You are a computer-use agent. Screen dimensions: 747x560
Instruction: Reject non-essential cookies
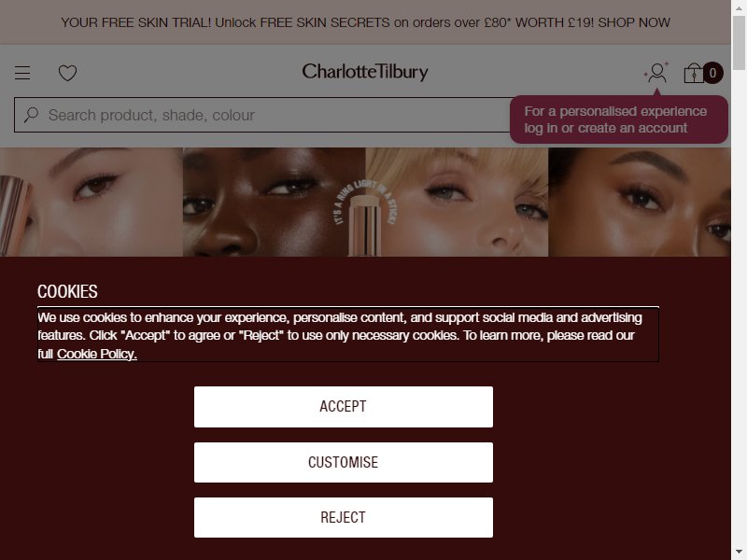344,518
